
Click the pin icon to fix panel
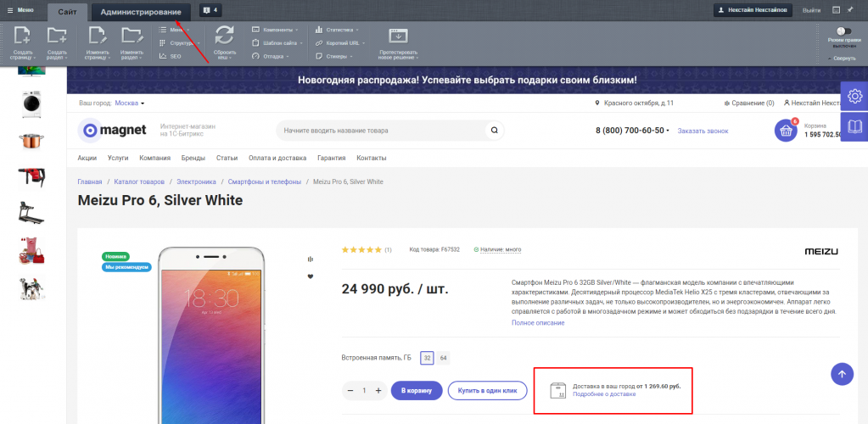coord(850,10)
